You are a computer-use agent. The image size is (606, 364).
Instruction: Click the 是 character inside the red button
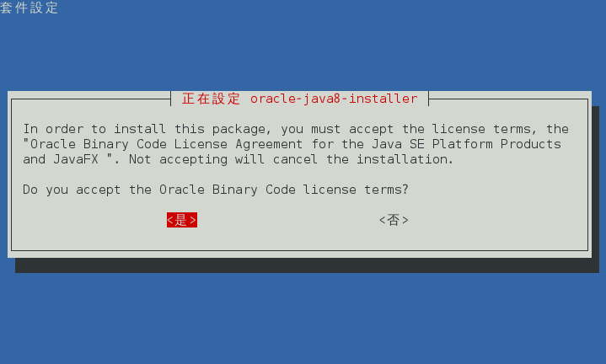click(x=180, y=220)
